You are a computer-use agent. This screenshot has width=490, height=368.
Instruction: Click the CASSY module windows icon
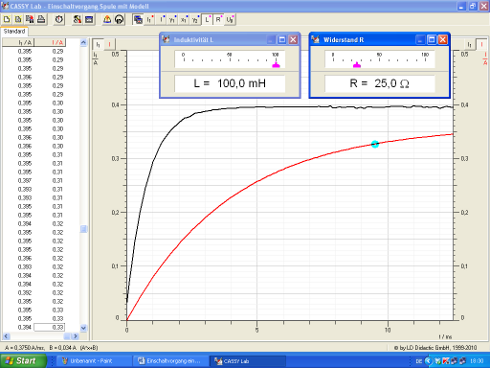[137, 20]
